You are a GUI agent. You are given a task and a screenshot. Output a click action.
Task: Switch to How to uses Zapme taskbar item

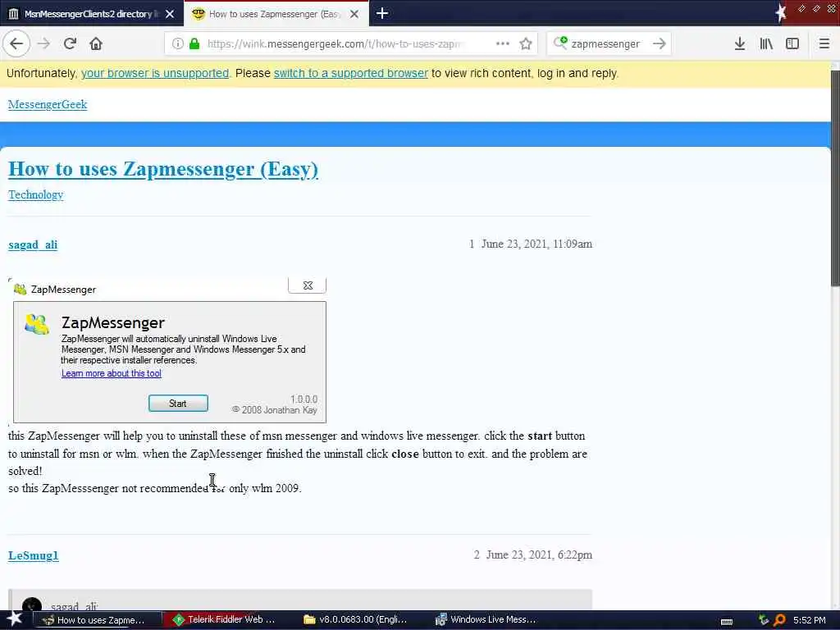98,620
